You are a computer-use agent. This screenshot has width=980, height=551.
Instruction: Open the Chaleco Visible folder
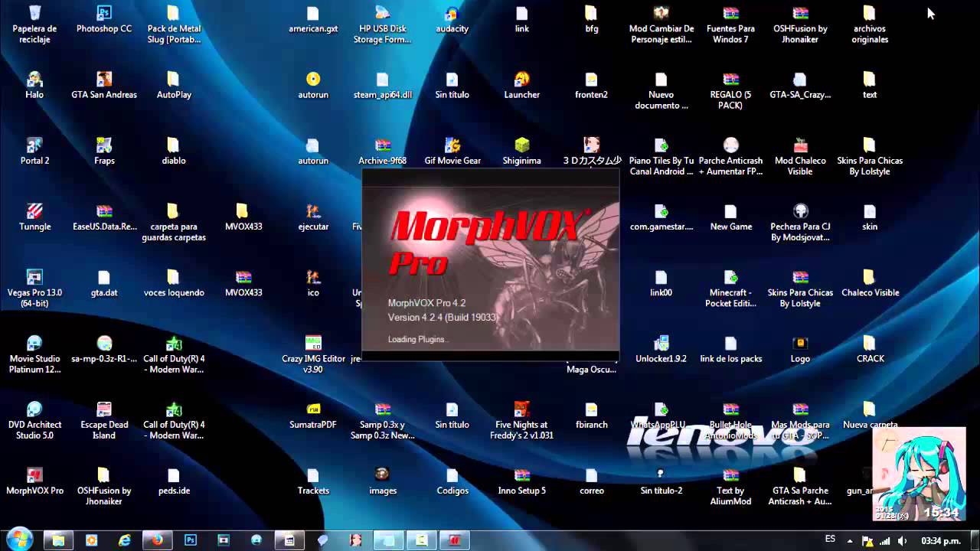click(x=870, y=283)
